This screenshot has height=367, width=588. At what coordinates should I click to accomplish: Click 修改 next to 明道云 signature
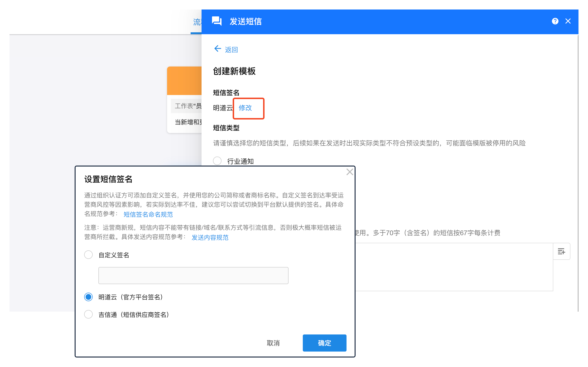(245, 108)
